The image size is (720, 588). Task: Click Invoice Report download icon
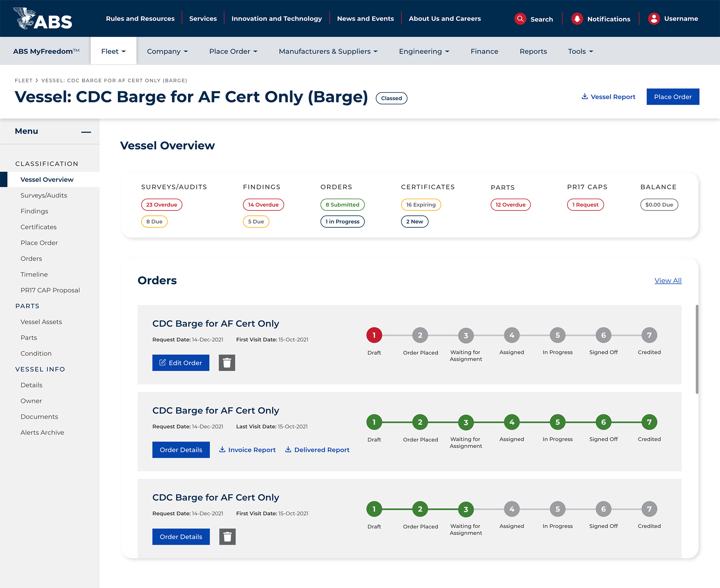tap(222, 449)
